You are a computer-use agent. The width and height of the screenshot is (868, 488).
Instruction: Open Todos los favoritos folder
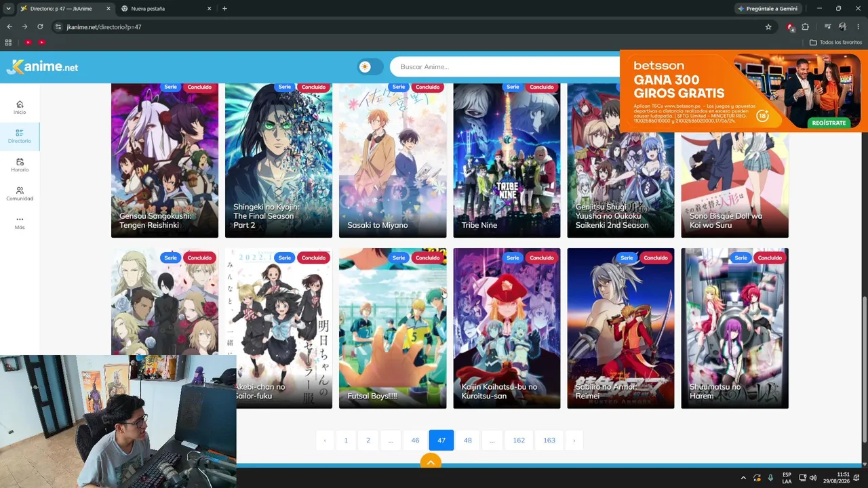pyautogui.click(x=835, y=42)
